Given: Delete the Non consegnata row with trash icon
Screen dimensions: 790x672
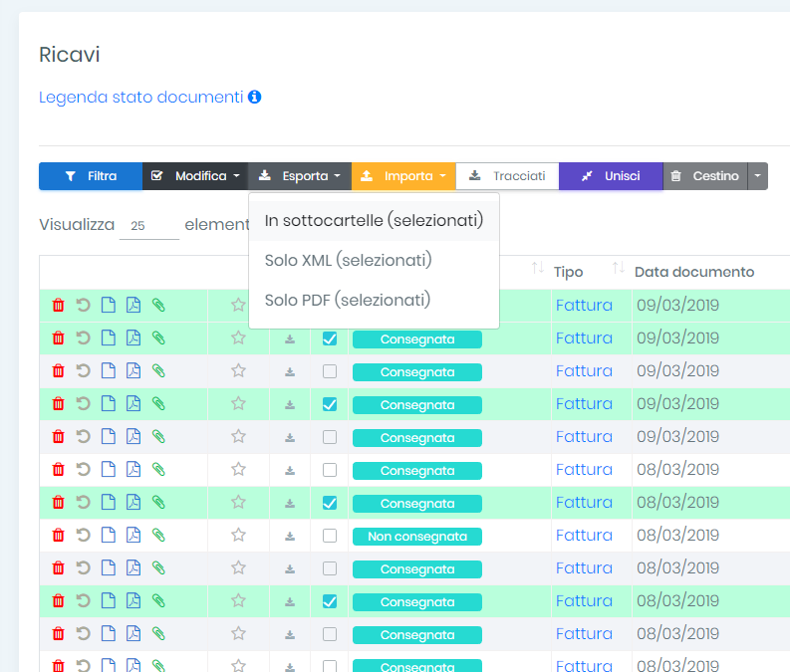Looking at the screenshot, I should click(x=59, y=535).
